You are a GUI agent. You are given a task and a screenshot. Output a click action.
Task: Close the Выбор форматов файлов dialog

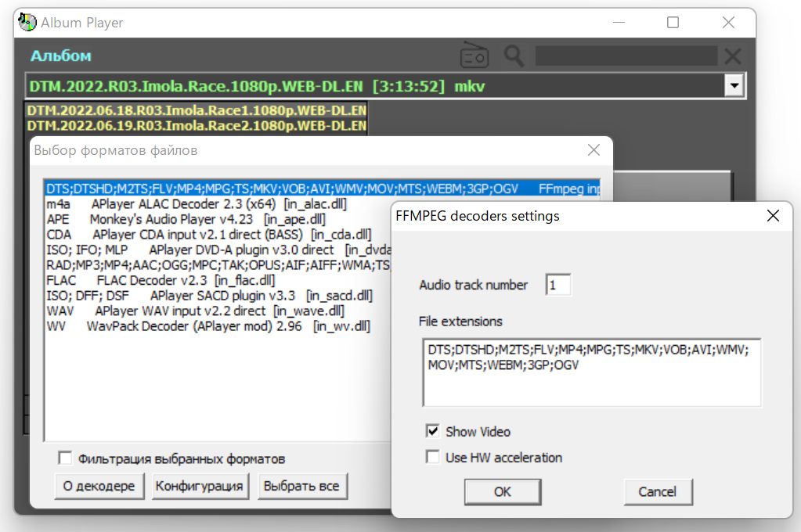tap(594, 150)
